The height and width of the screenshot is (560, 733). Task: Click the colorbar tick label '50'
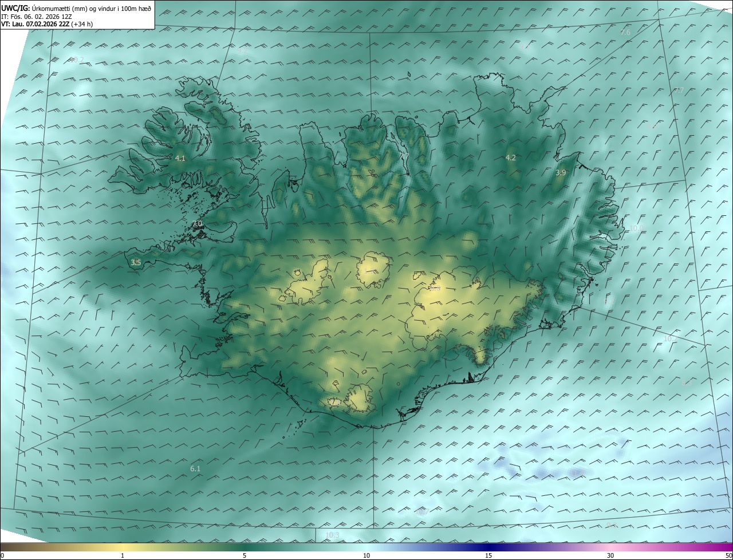click(728, 555)
